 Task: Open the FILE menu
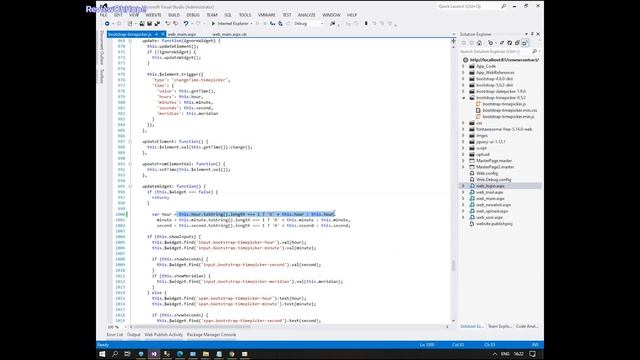pyautogui.click(x=103, y=15)
